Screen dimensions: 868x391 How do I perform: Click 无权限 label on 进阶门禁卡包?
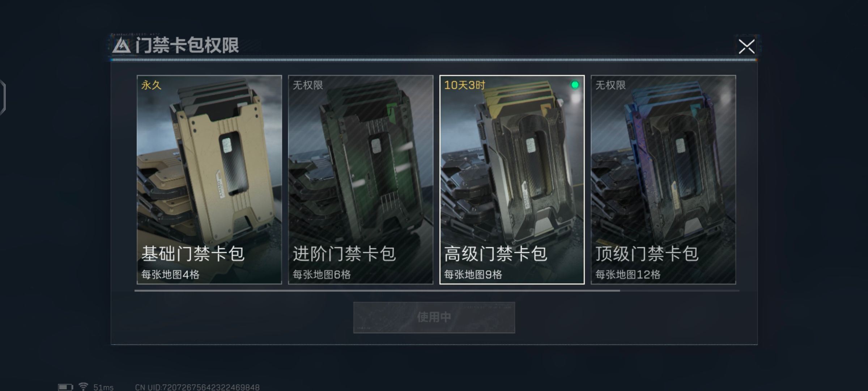pos(308,85)
